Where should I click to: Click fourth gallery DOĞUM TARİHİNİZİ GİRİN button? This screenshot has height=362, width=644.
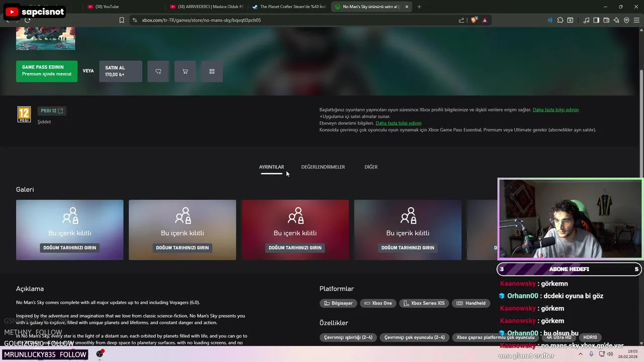408,248
